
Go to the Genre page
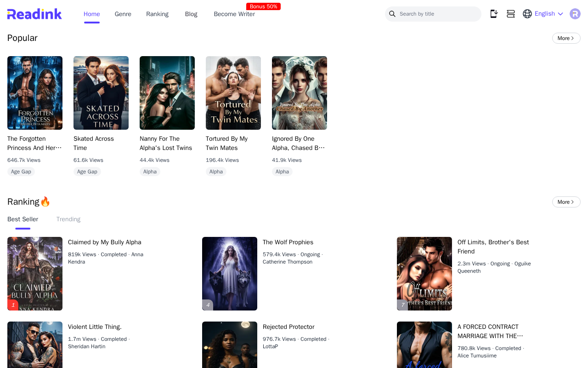123,14
